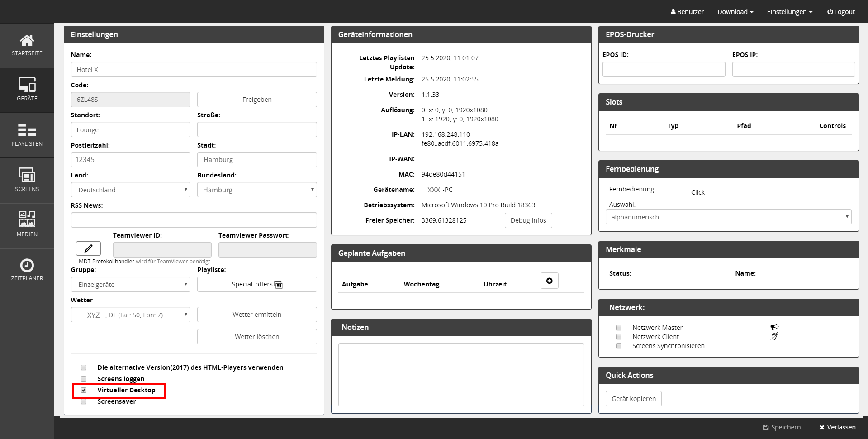Uncheck the Virtueller Desktop checkbox

tap(84, 390)
